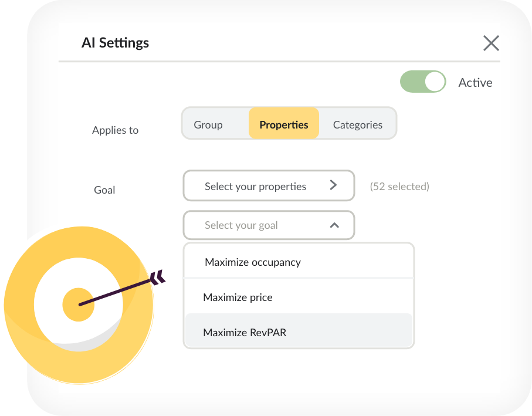Switch to the Categories tab
This screenshot has width=532, height=416.
[x=358, y=124]
